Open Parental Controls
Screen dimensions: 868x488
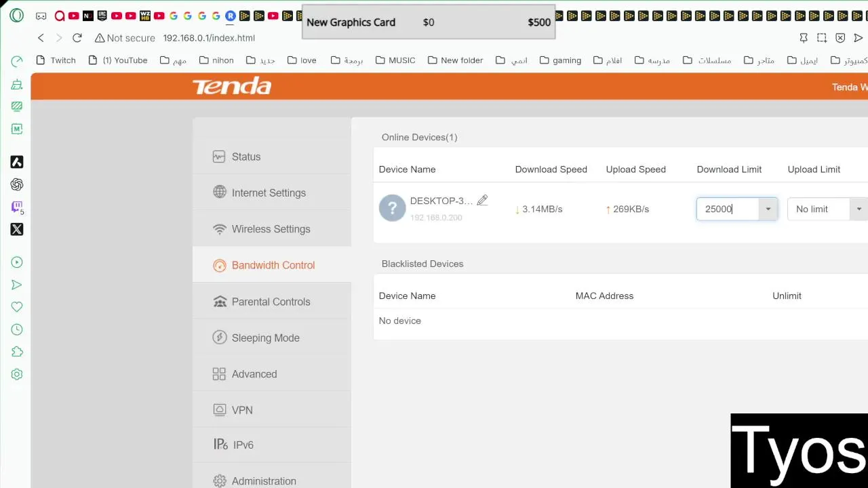(x=272, y=302)
